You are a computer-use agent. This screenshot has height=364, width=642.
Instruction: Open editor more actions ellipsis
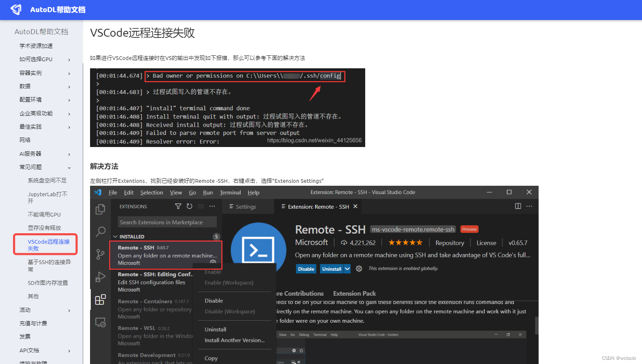529,206
